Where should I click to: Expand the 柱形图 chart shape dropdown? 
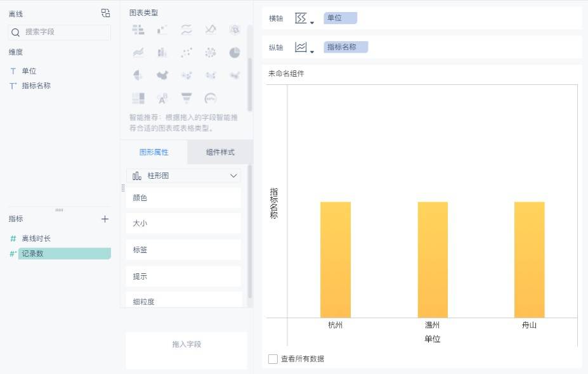click(x=183, y=176)
